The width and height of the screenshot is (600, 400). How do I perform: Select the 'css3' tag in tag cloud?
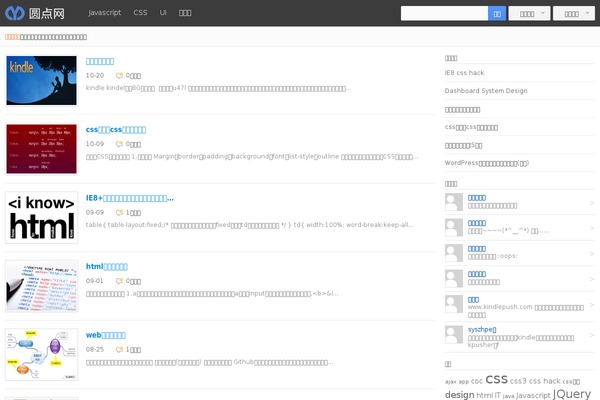[x=518, y=381]
